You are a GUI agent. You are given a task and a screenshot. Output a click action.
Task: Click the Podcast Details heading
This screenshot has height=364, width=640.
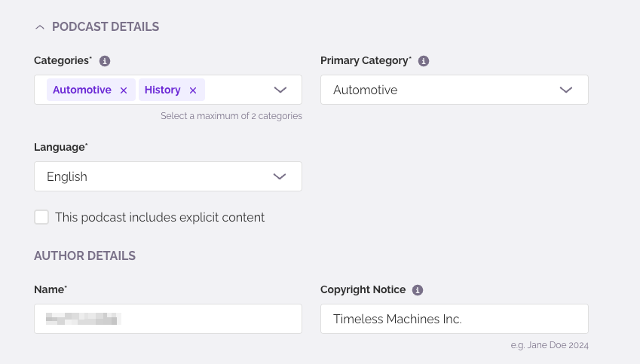(106, 27)
